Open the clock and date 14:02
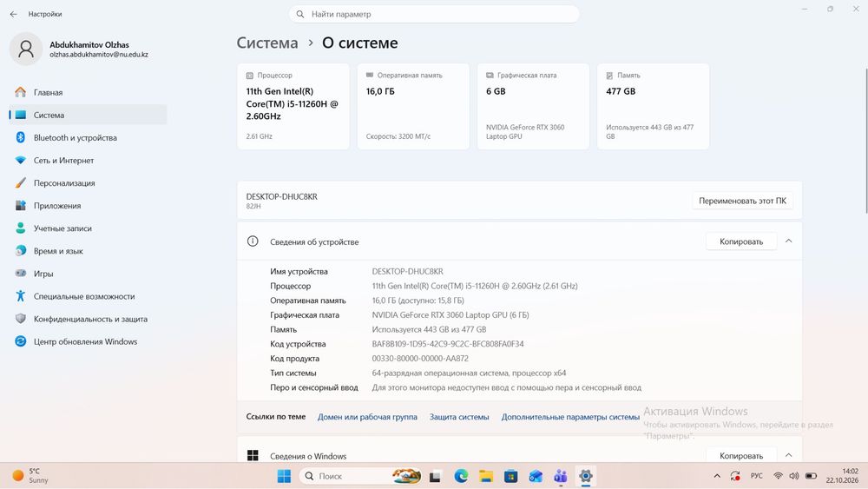868x489 pixels. [842, 476]
